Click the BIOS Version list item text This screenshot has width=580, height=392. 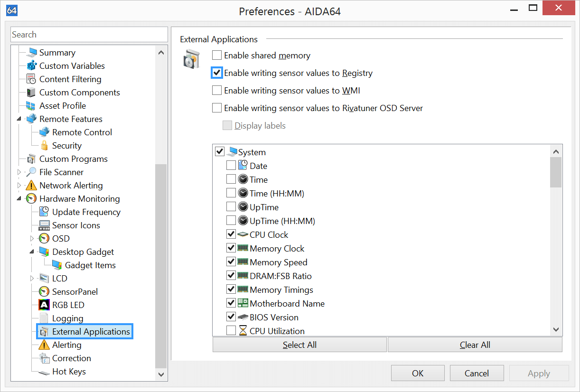tap(274, 317)
